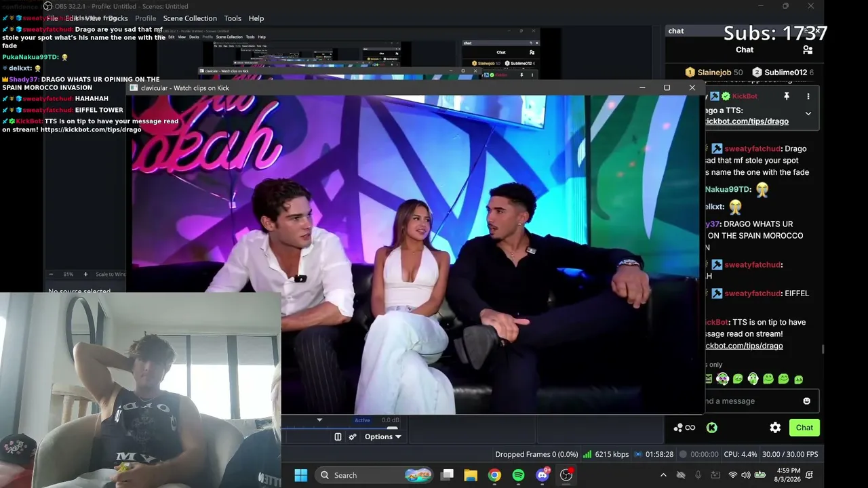868x488 pixels.
Task: Show hidden system tray icons
Action: [x=663, y=475]
